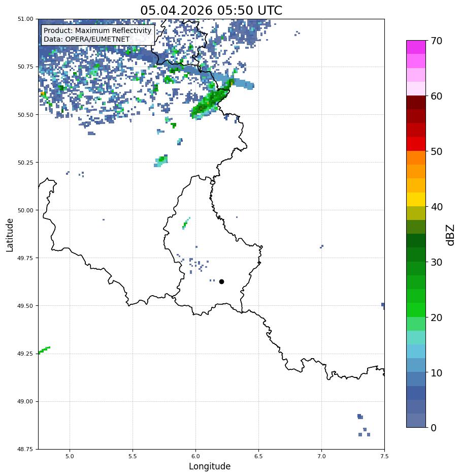Click the colorbar tick label 0
This screenshot has height=476, width=461.
tap(434, 428)
